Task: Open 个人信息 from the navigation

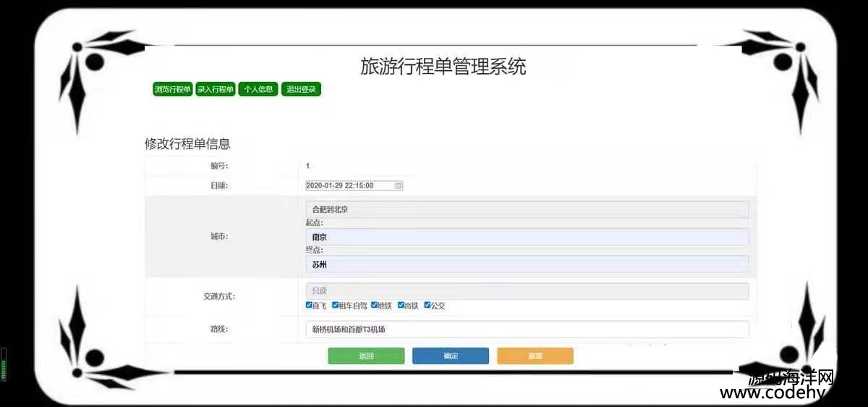Action: [x=258, y=89]
